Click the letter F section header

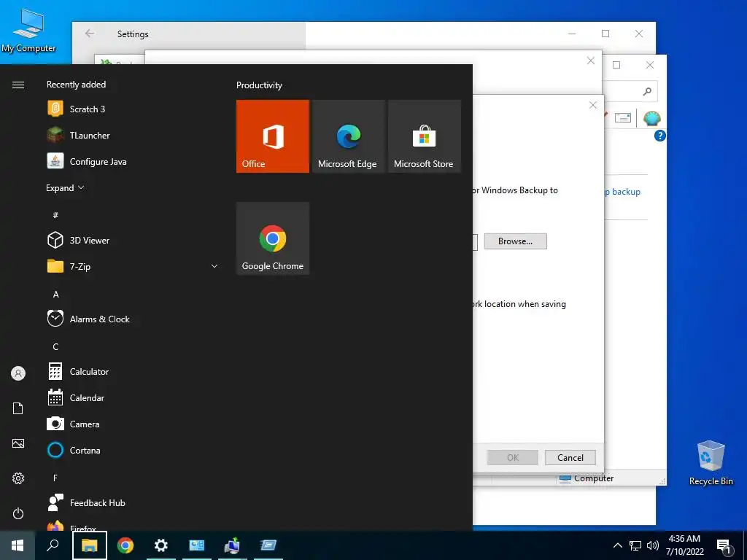click(x=55, y=478)
